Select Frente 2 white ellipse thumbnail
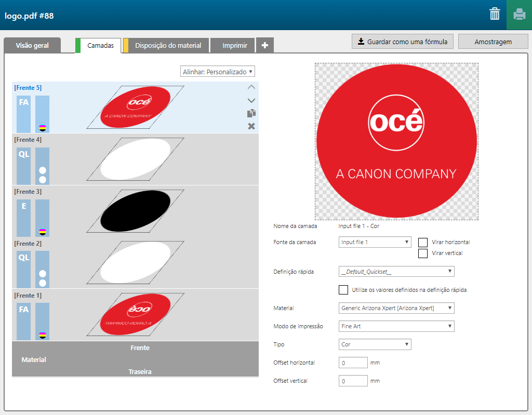This screenshot has width=532, height=415. (136, 263)
